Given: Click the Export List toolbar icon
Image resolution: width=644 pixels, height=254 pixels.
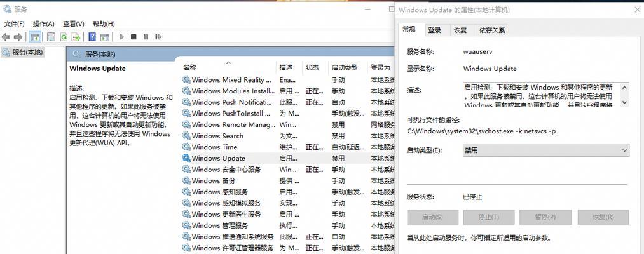Looking at the screenshot, I should [x=76, y=37].
